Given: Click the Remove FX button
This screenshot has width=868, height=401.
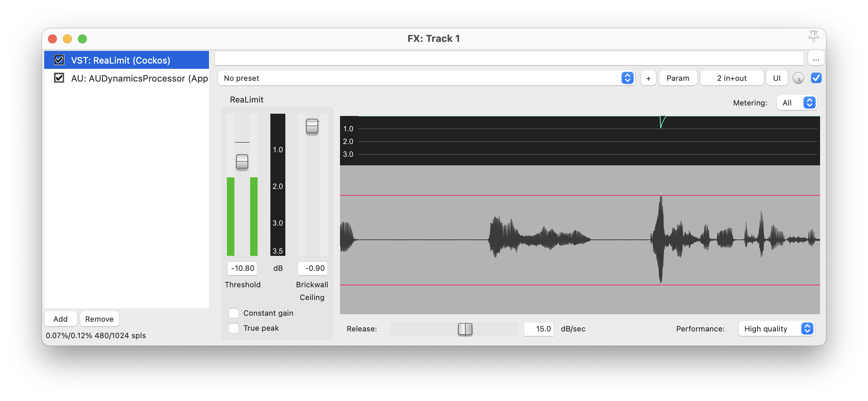Looking at the screenshot, I should 99,319.
